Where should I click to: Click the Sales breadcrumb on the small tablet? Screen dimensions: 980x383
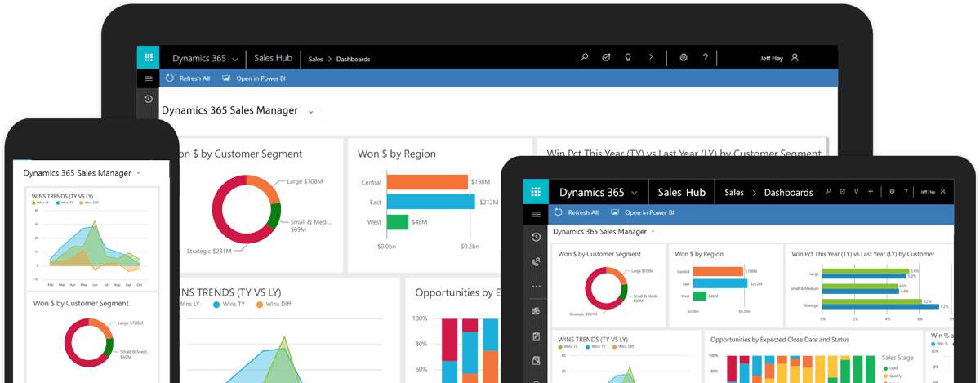(734, 193)
